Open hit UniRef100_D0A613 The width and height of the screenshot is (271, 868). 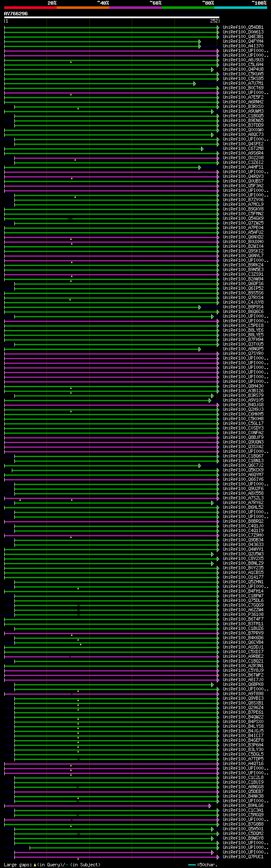click(243, 32)
